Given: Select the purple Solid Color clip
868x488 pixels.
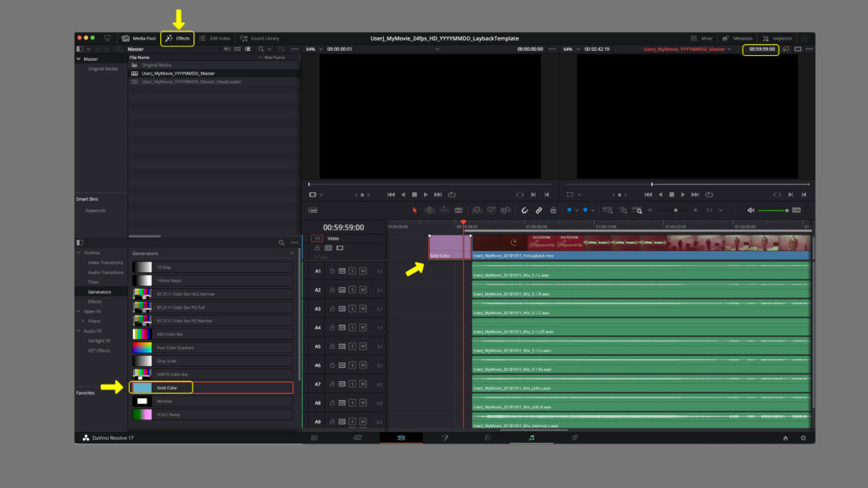Looking at the screenshot, I should tap(449, 247).
